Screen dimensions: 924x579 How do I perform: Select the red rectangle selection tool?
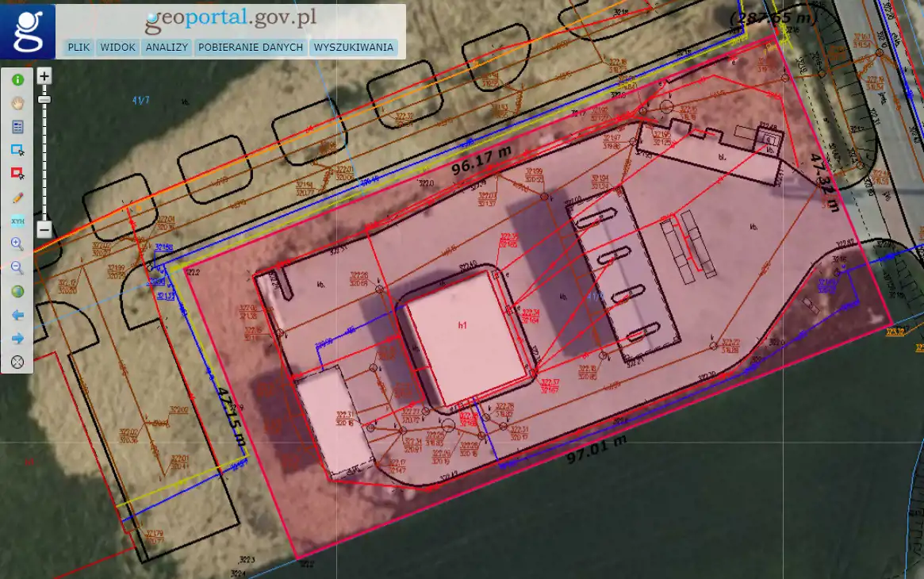tap(17, 174)
